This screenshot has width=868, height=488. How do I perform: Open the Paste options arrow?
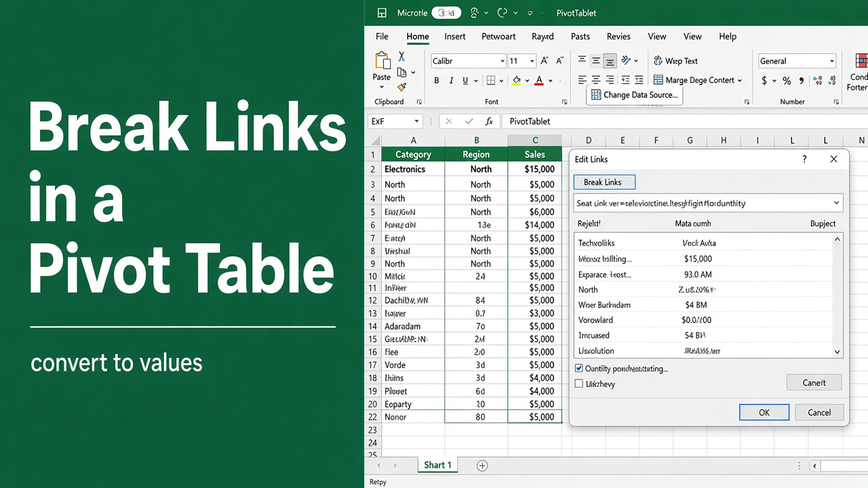tap(382, 87)
